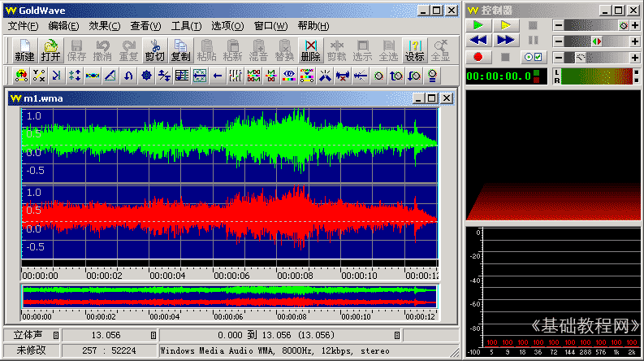Open the 设标 (Set marker) tool
This screenshot has width=644, height=361.
414,50
